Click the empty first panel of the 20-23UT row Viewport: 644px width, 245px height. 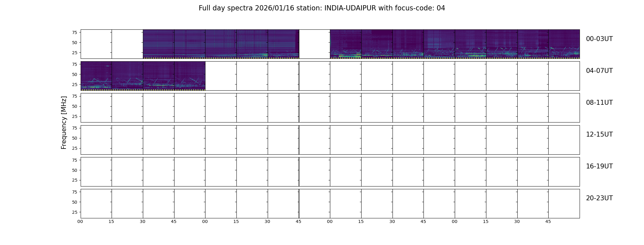coord(96,204)
